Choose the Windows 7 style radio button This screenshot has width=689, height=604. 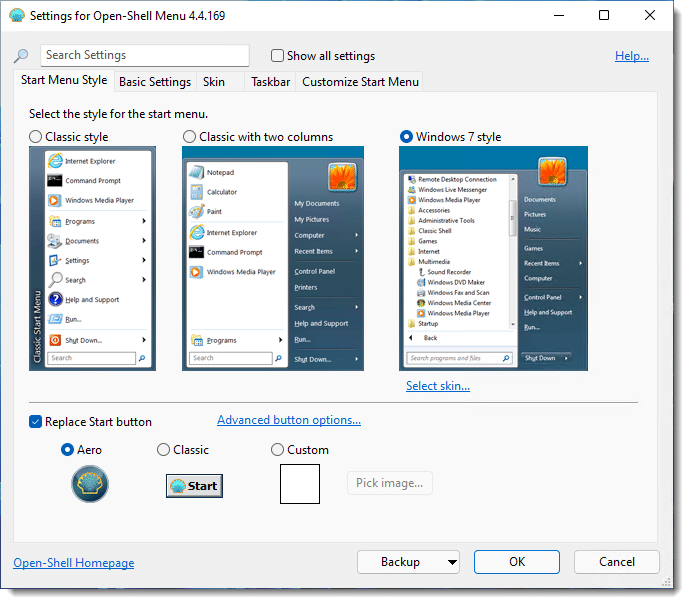pyautogui.click(x=406, y=137)
